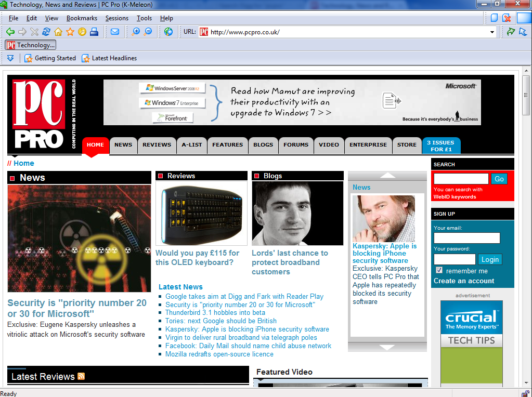Click the Your email input field
Screen dimensions: 532x397
[467, 237]
